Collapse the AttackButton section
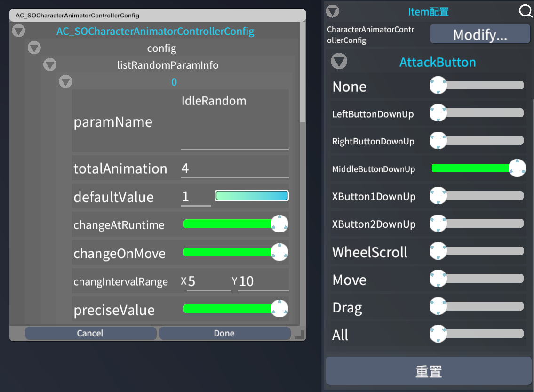The width and height of the screenshot is (534, 392). [339, 61]
